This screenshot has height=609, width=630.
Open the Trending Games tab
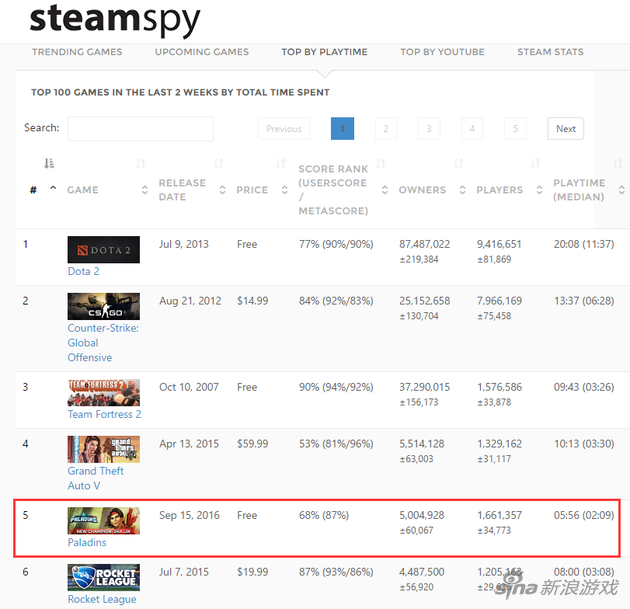[77, 52]
